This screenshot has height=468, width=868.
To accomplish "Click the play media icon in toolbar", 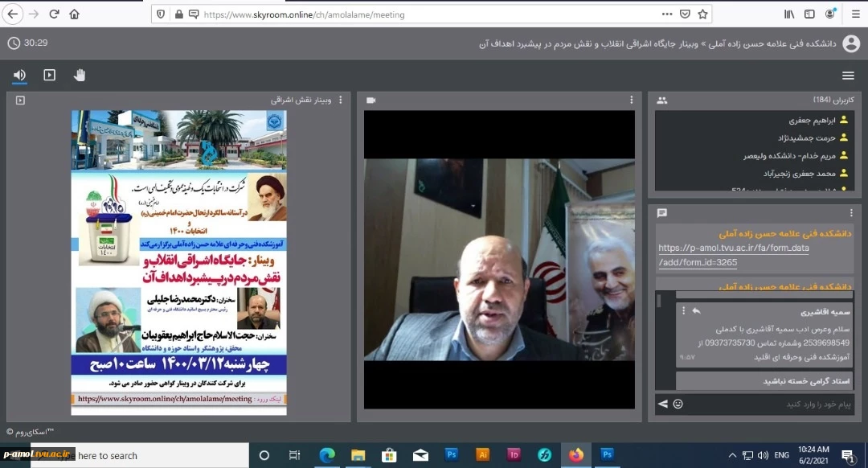I will pyautogui.click(x=50, y=75).
